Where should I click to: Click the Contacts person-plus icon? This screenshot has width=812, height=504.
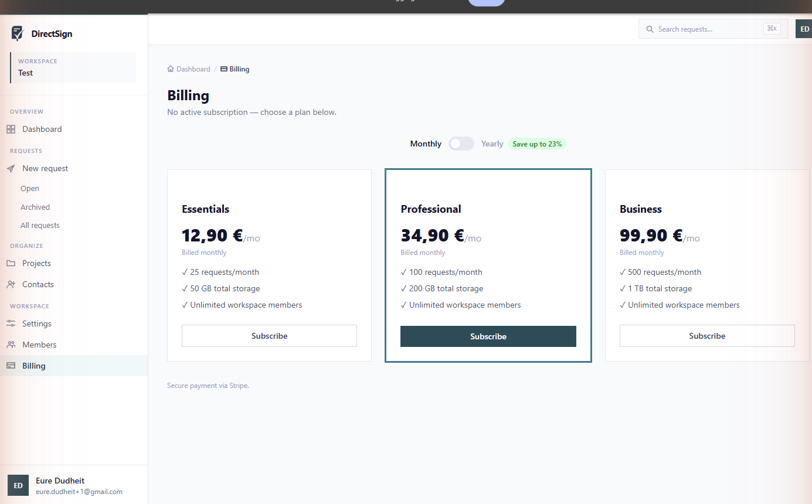click(x=11, y=284)
